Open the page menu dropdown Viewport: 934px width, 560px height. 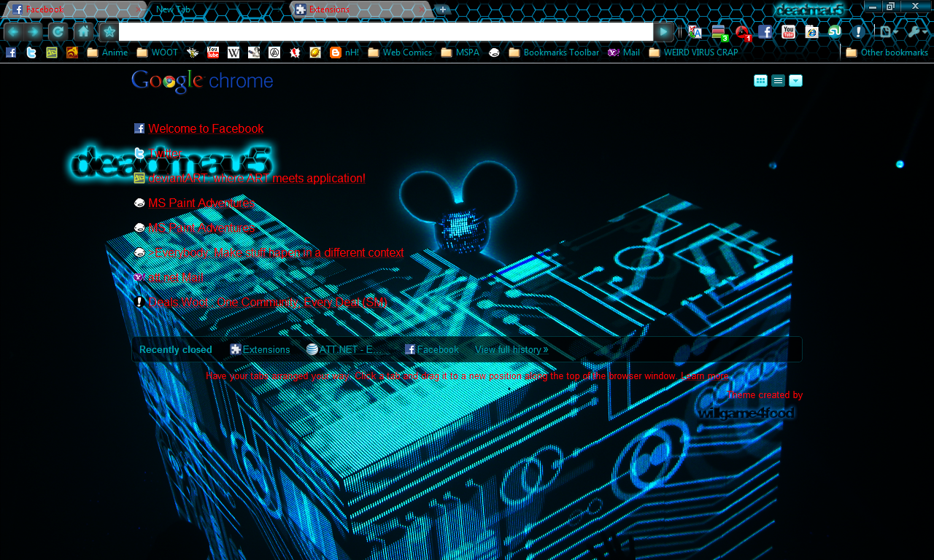[888, 31]
